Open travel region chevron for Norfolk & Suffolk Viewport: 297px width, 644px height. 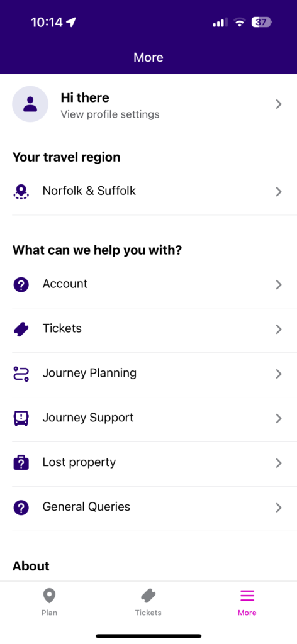tap(279, 191)
